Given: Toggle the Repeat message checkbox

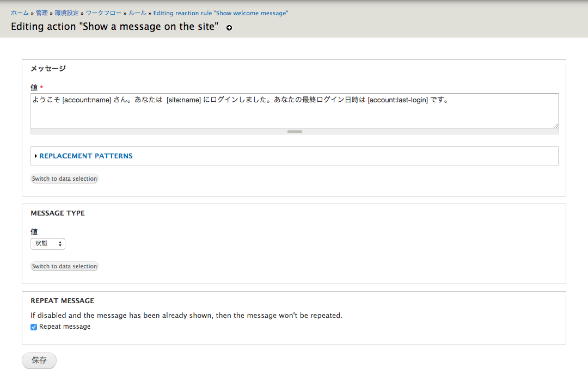Looking at the screenshot, I should click(x=34, y=327).
